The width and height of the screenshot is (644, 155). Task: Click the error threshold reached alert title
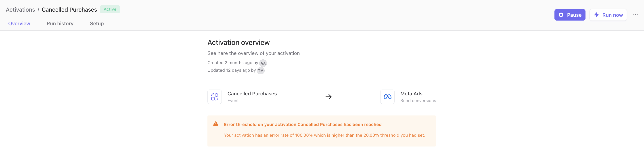click(303, 124)
